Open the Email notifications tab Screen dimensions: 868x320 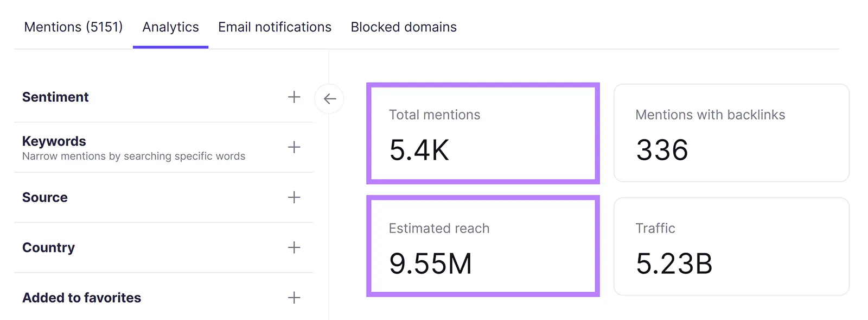click(x=275, y=27)
